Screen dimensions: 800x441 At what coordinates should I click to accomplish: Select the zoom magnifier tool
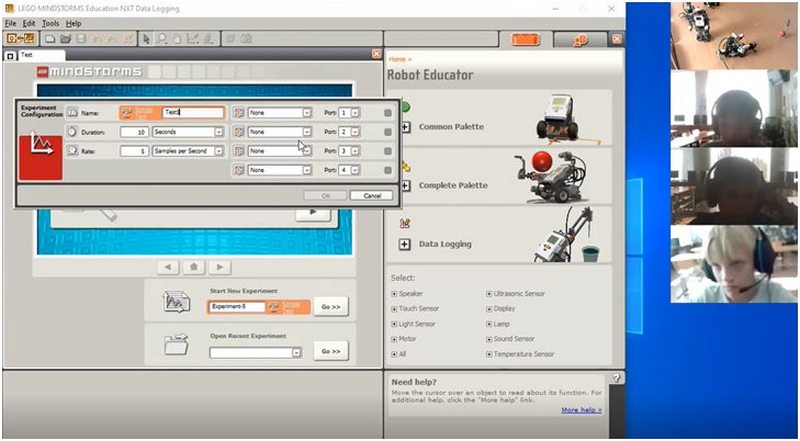[x=162, y=39]
